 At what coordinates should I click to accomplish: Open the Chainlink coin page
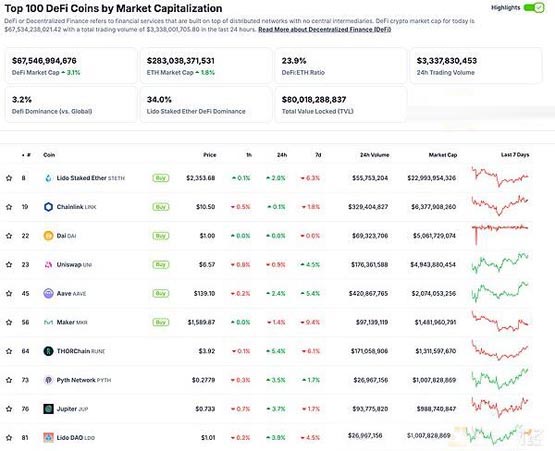[x=76, y=207]
